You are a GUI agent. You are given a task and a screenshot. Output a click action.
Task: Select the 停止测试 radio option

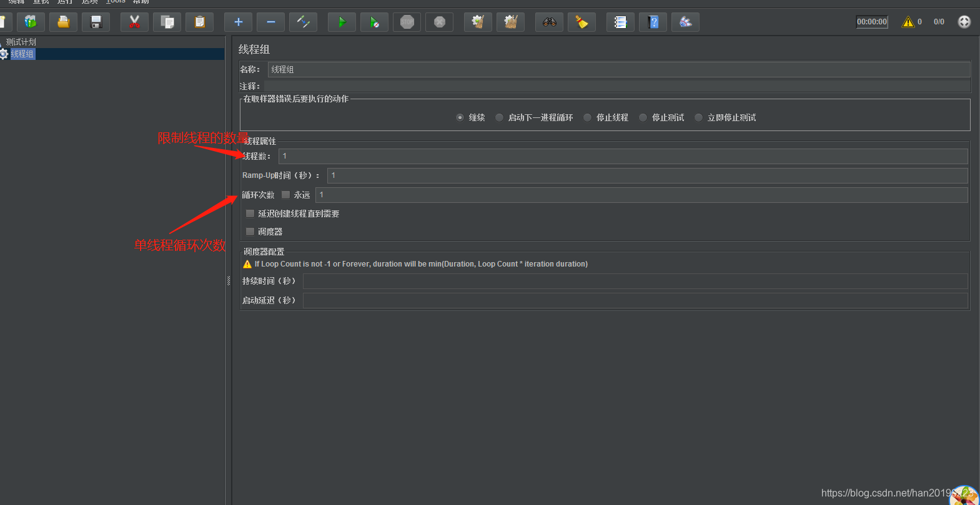coord(643,117)
